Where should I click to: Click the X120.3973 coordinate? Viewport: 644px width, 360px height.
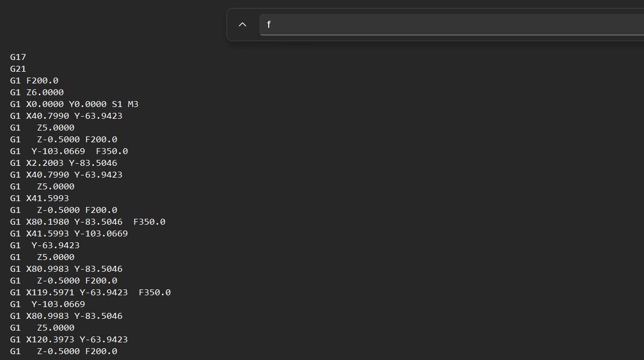coord(50,340)
